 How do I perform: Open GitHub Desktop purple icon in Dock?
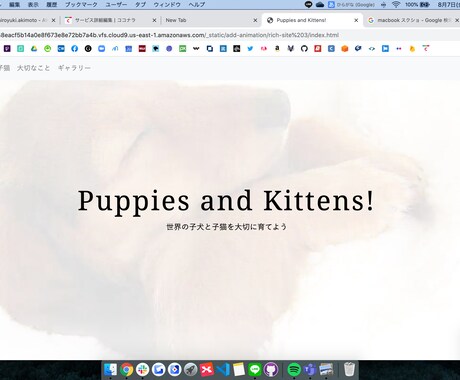(271, 369)
